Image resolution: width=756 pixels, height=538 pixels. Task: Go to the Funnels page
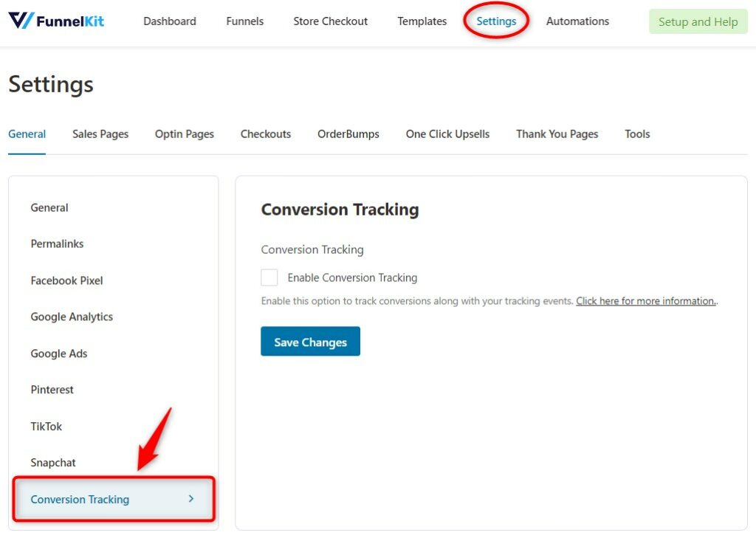pos(245,21)
